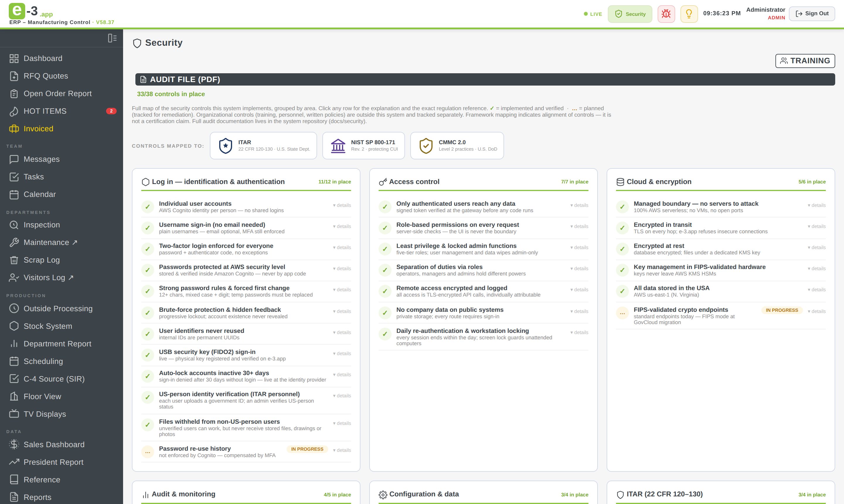Click the green check for Individual user accounts
This screenshot has width=844, height=504.
click(147, 207)
